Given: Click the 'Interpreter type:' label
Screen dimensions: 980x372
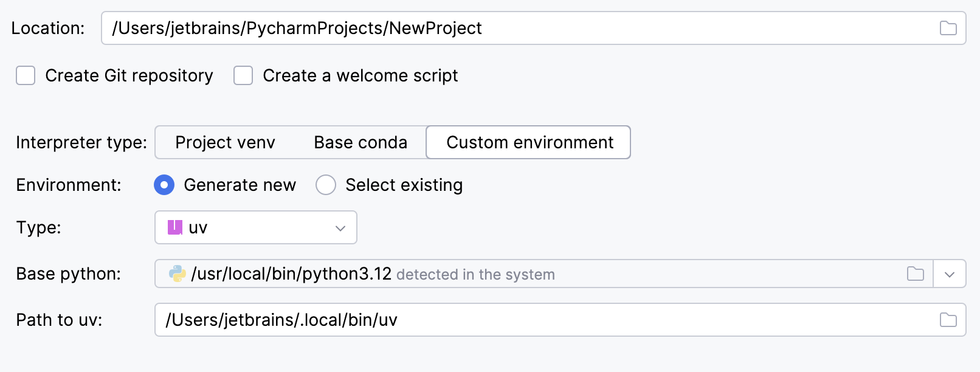Looking at the screenshot, I should tap(81, 142).
